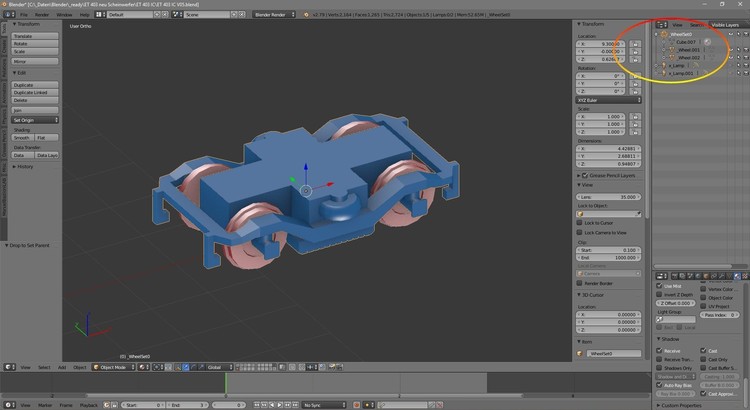750x410 pixels.
Task: Open the Window menu
Action: 65,15
